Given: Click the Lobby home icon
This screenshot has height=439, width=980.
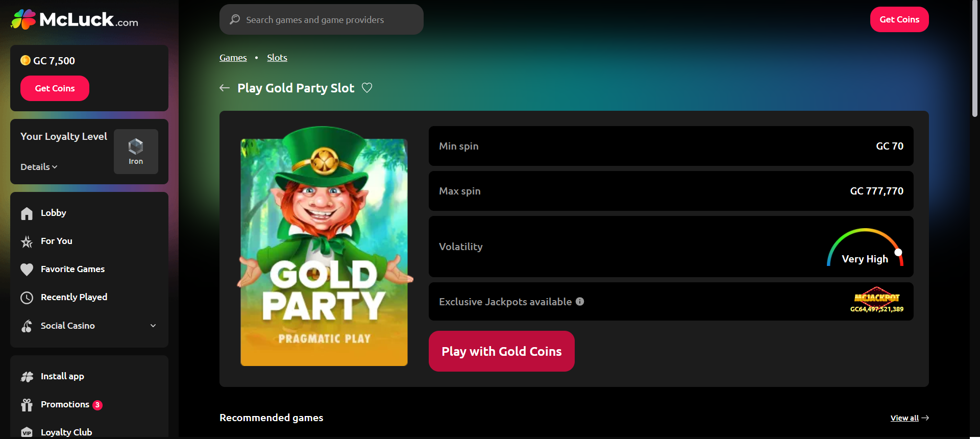Looking at the screenshot, I should 27,213.
